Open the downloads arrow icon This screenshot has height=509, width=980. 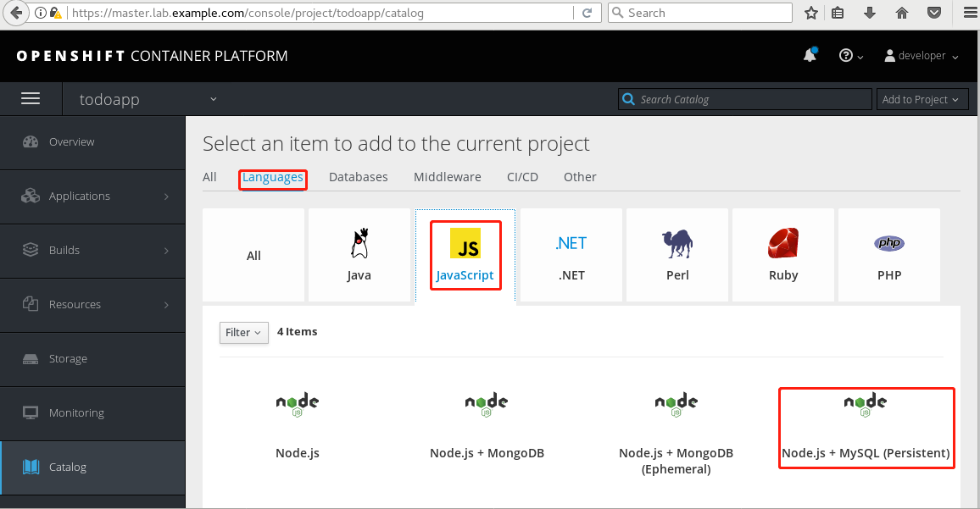click(870, 13)
